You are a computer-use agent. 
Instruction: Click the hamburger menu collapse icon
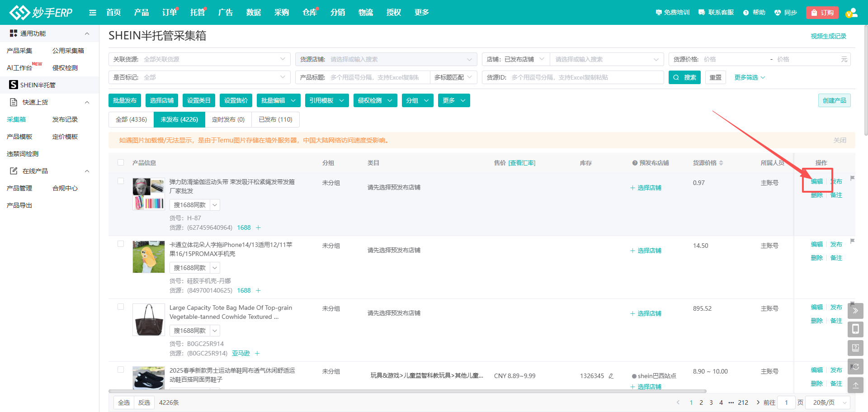click(x=93, y=13)
